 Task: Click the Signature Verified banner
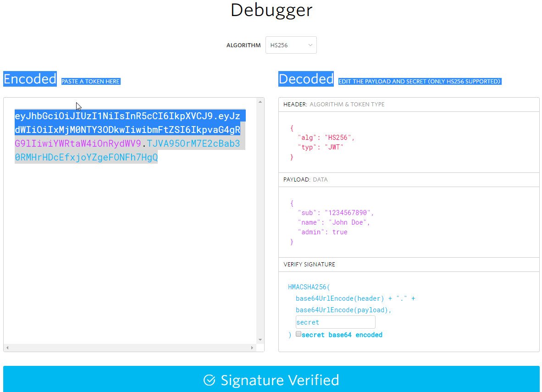pos(271,379)
